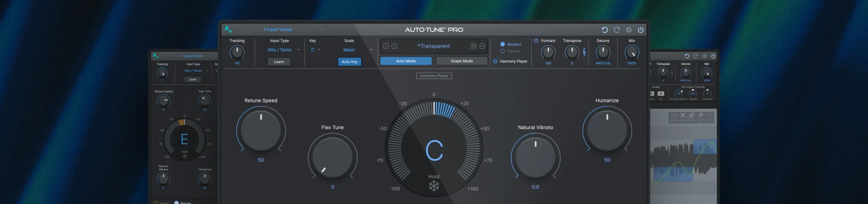Open 1-Lead Vocals track dropdown in main window
The image size is (868, 204).
click(x=293, y=30)
